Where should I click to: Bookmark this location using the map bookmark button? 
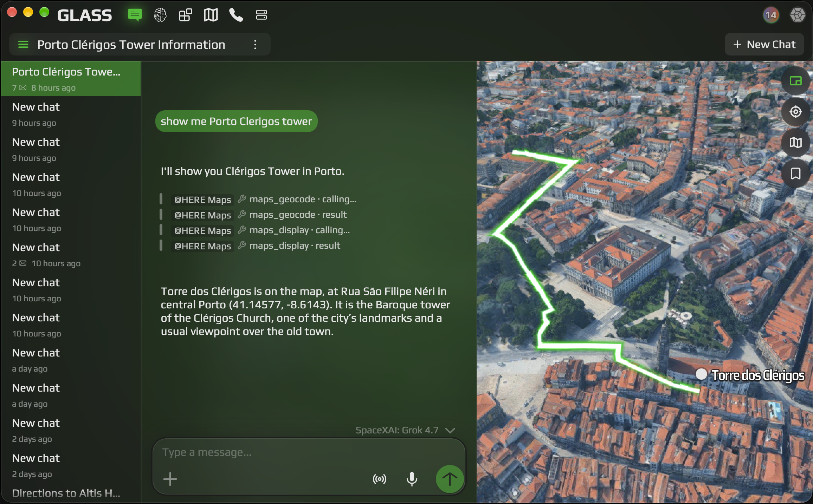[x=795, y=174]
